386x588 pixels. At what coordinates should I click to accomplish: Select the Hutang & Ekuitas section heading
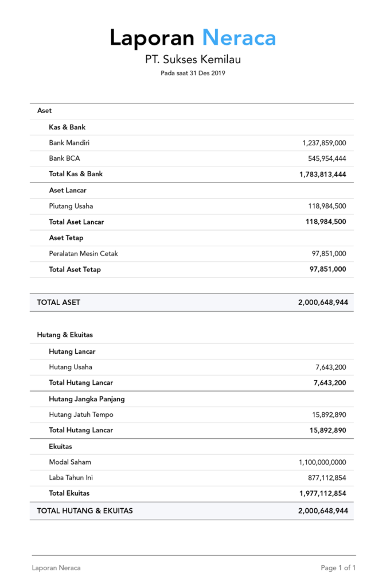[x=65, y=334]
